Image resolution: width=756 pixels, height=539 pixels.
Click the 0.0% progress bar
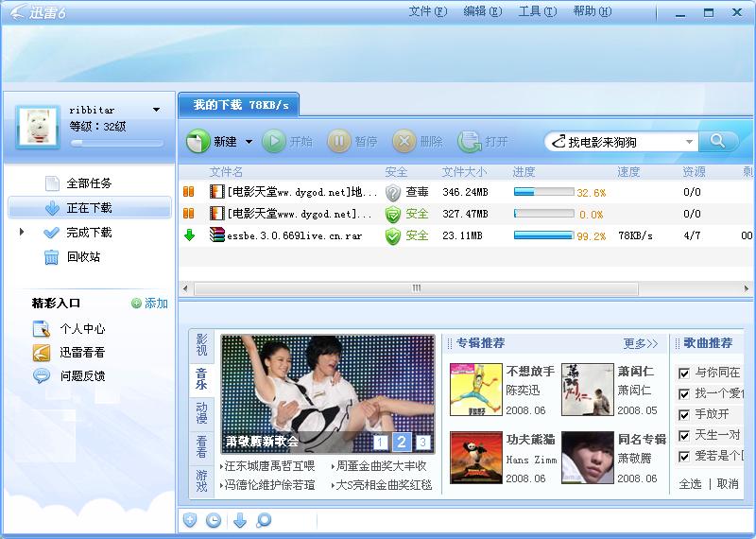click(544, 214)
